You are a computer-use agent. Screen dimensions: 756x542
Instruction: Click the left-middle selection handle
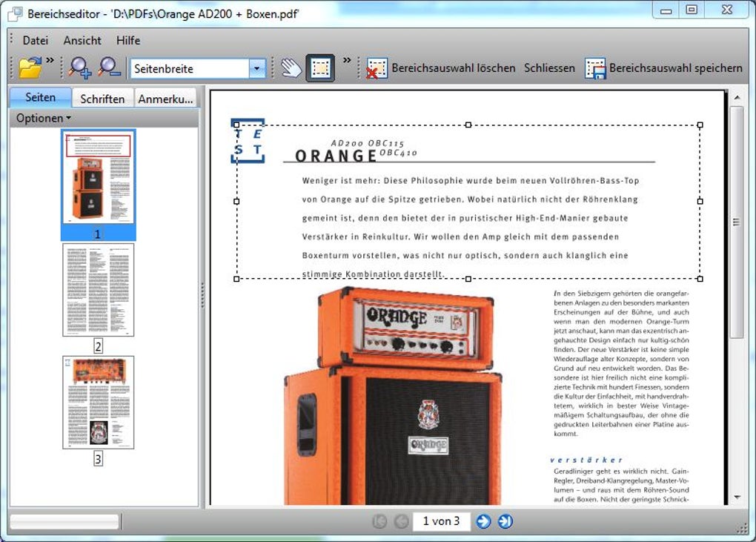click(236, 201)
